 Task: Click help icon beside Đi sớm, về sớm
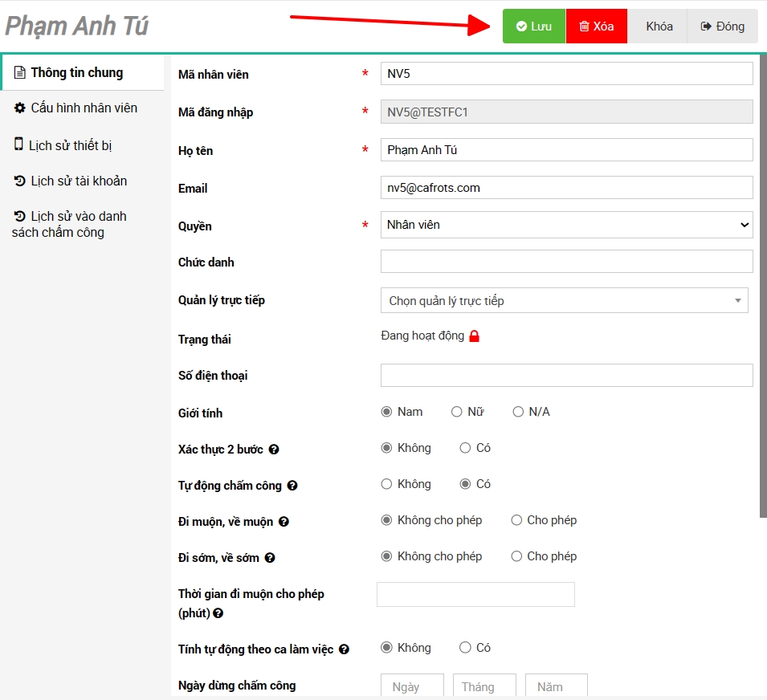tap(270, 558)
